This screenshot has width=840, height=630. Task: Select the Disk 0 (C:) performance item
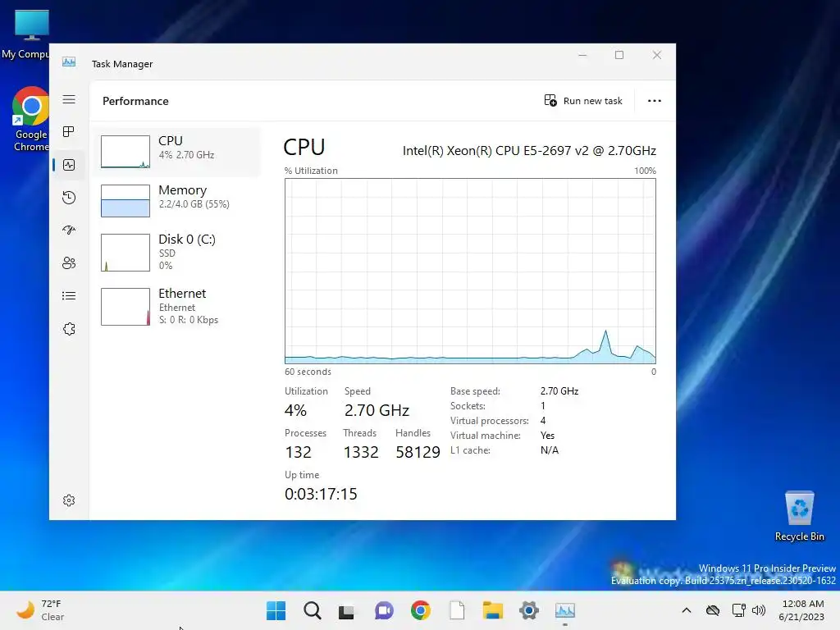[x=177, y=252]
